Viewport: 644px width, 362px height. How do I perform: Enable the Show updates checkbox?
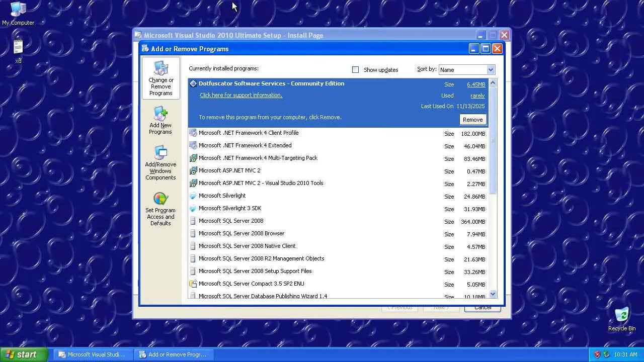click(356, 70)
